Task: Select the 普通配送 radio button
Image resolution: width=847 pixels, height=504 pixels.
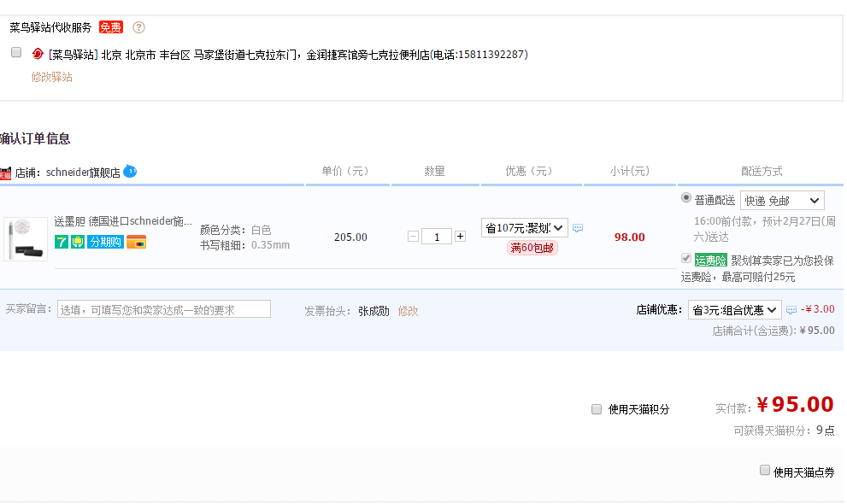Action: coord(686,197)
